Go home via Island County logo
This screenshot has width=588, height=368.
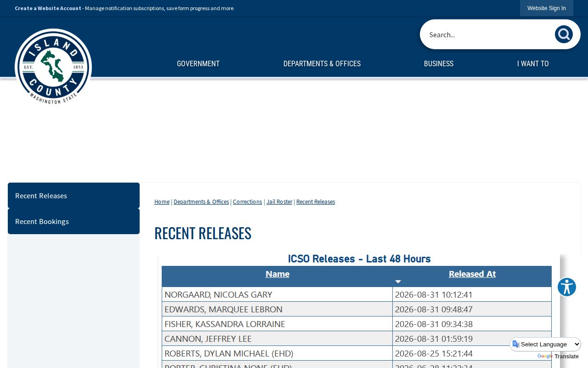coord(53,67)
